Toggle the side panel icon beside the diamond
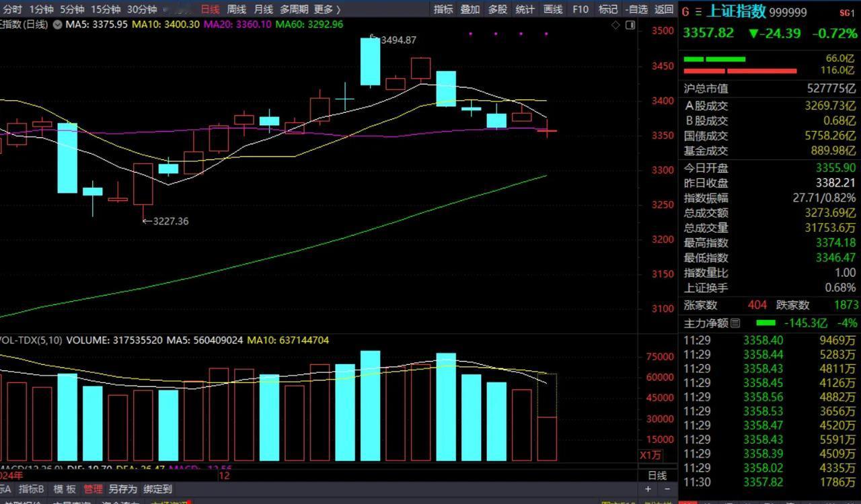Screen dimensions: 861x504 pos(630,25)
